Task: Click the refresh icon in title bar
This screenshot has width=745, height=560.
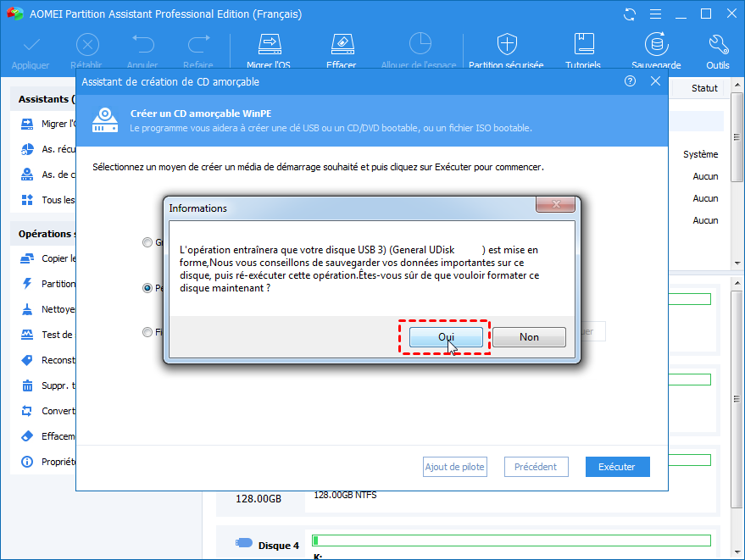Action: pos(630,14)
